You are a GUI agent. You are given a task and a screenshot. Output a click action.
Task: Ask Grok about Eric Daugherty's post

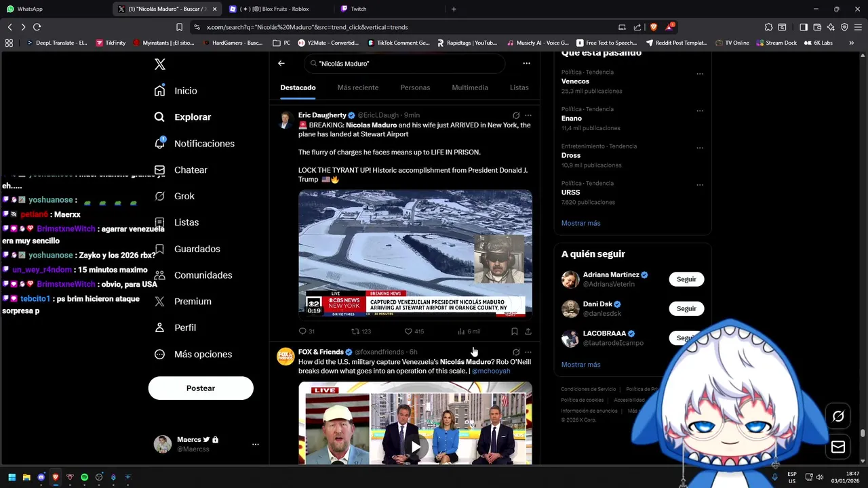pos(516,115)
